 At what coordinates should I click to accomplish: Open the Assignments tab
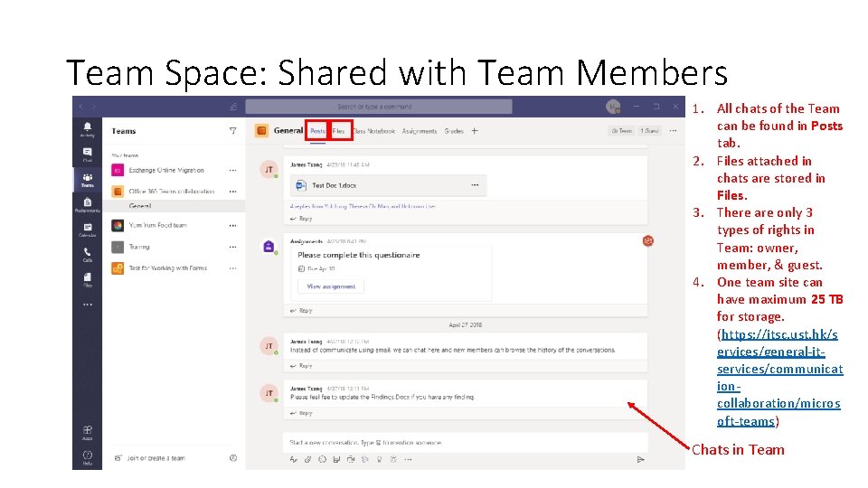pyautogui.click(x=419, y=131)
